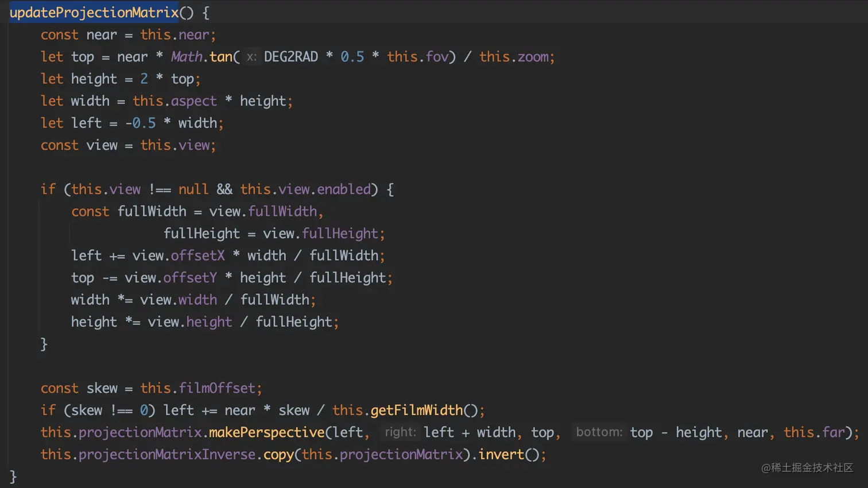The width and height of the screenshot is (868, 488).
Task: Click 'view.fullHeight' in the fullHeight assignment
Action: click(x=320, y=234)
